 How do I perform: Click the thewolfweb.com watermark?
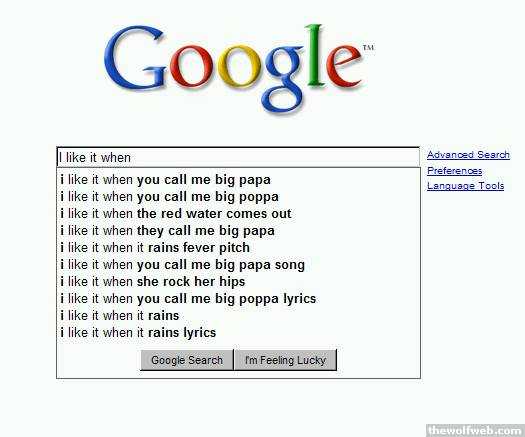tap(475, 430)
